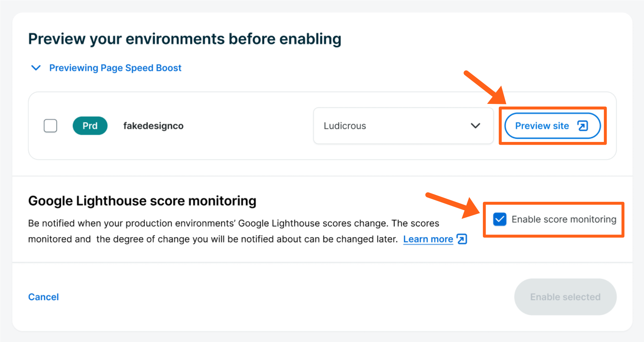Screen dimensions: 644x342
Task: Click the Prd environment badge
Action: pyautogui.click(x=90, y=126)
